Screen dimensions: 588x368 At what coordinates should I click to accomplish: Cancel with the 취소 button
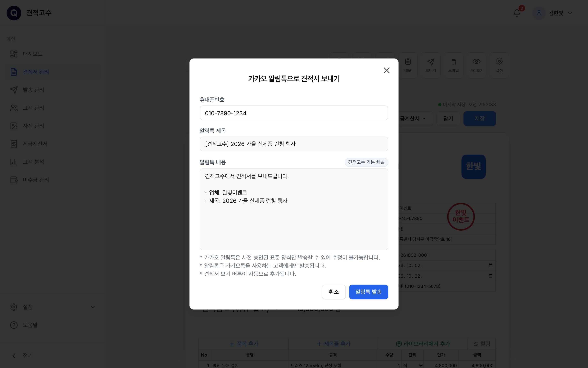pyautogui.click(x=334, y=292)
